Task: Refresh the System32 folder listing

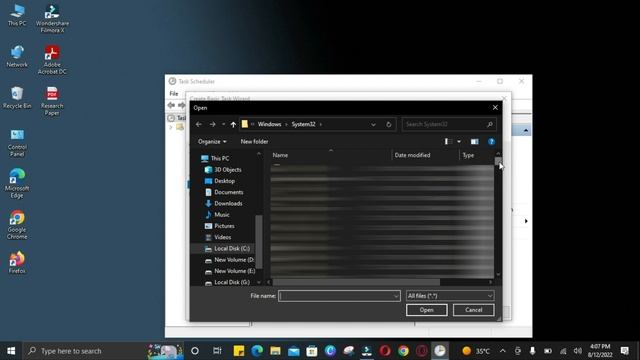Action: point(389,124)
